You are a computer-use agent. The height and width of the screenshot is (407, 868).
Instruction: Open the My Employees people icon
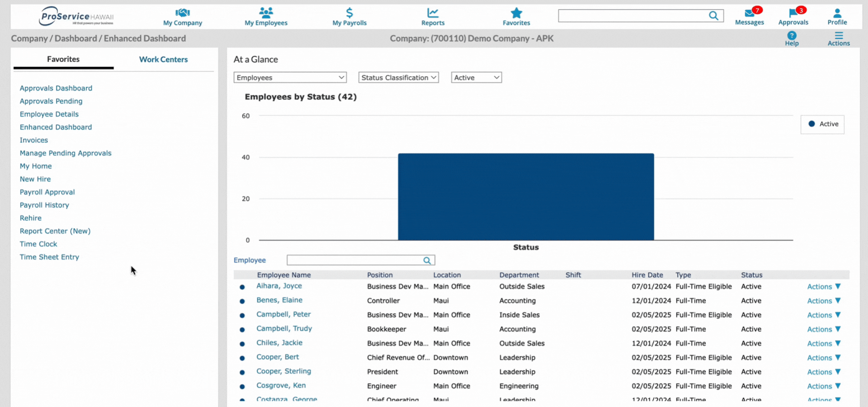pos(266,13)
